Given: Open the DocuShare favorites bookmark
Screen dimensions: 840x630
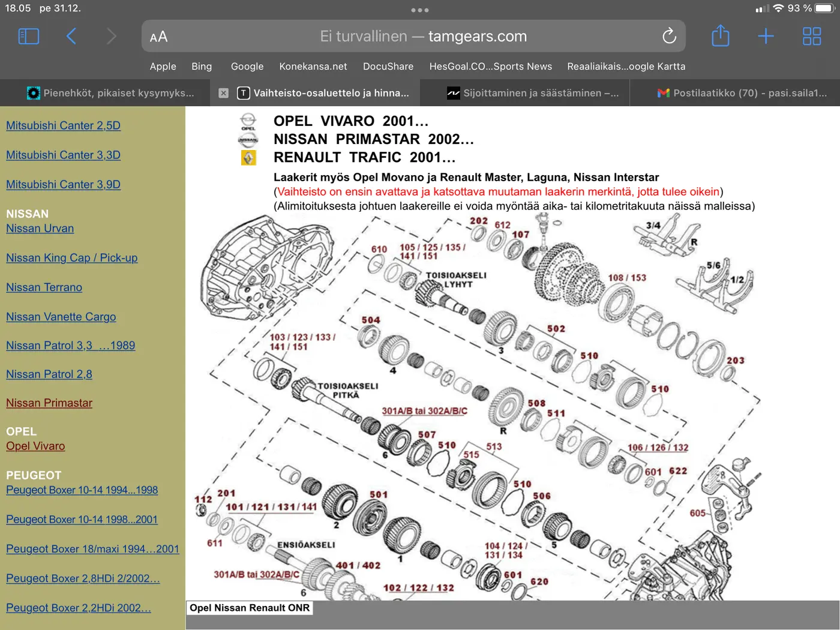Looking at the screenshot, I should 388,67.
